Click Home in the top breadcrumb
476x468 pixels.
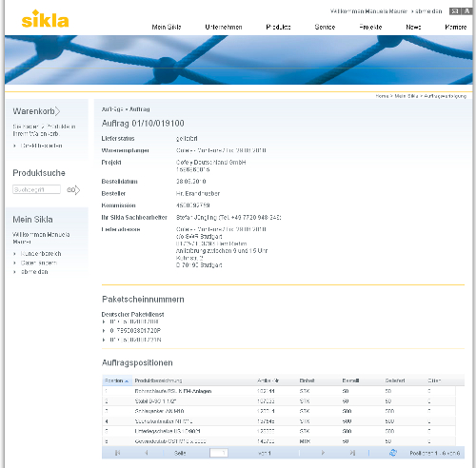point(382,96)
